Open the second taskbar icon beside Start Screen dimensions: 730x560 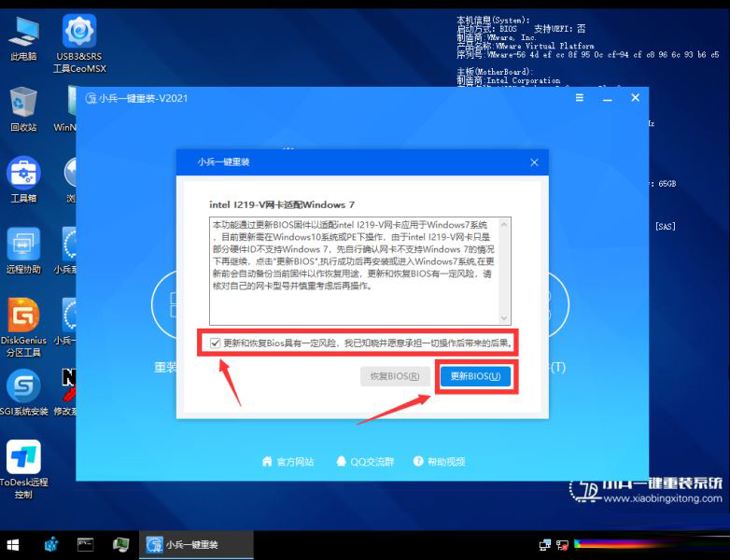(51, 545)
